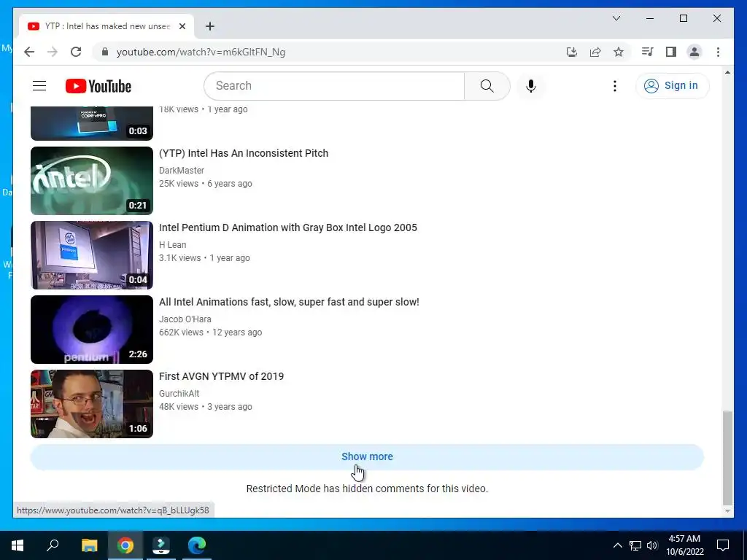Open a new browser tab

click(209, 26)
